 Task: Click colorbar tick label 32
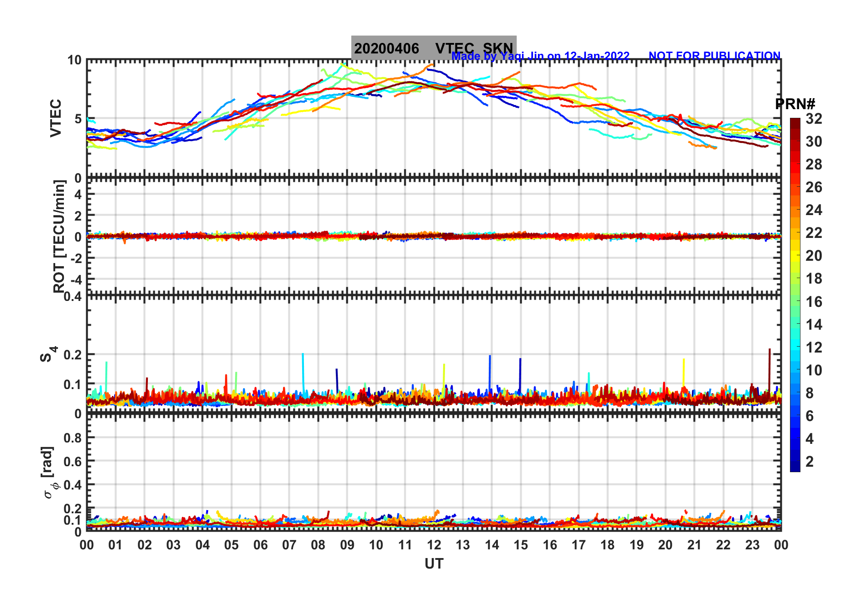(814, 119)
